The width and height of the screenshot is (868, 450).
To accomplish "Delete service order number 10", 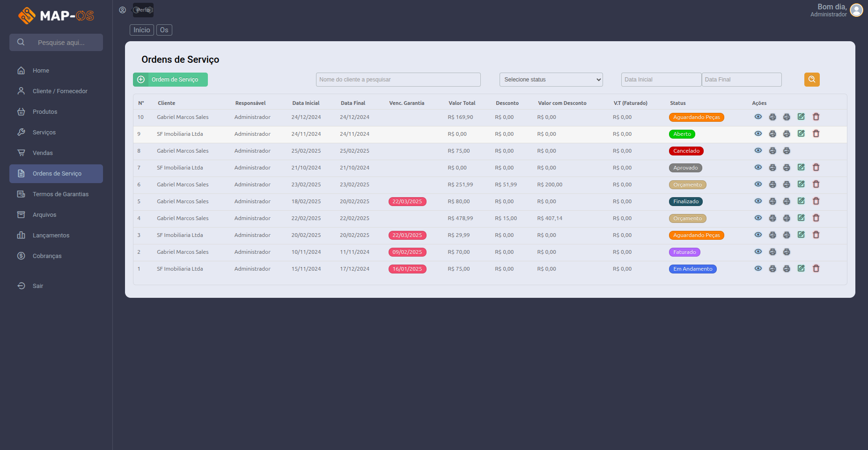I will 816,117.
